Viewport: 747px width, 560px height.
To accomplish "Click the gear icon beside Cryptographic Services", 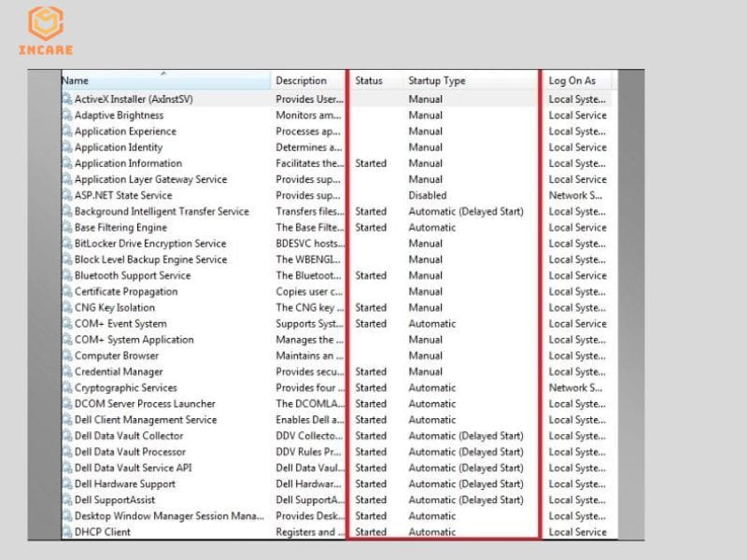I will [x=67, y=387].
